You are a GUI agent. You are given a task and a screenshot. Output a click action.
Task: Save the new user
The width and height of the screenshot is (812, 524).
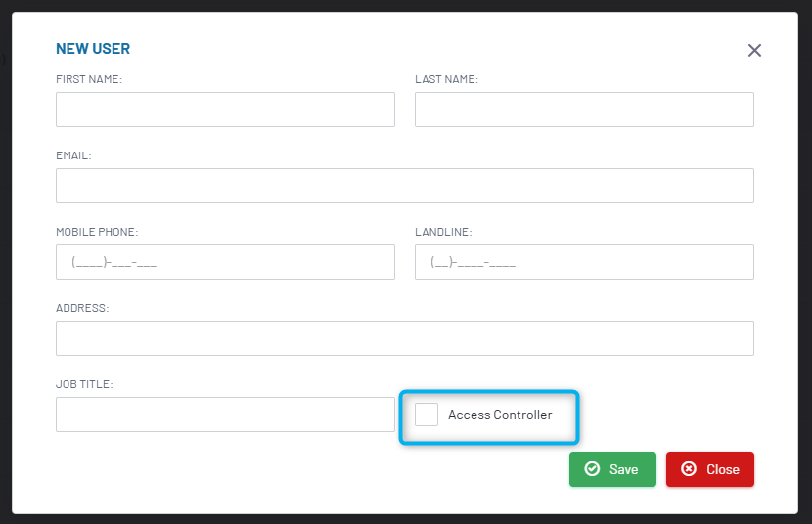[612, 469]
